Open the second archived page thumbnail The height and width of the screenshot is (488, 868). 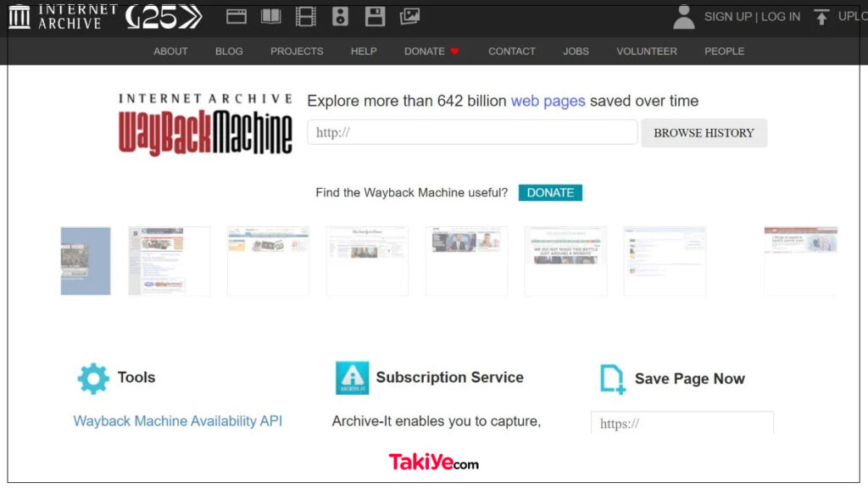(x=170, y=261)
